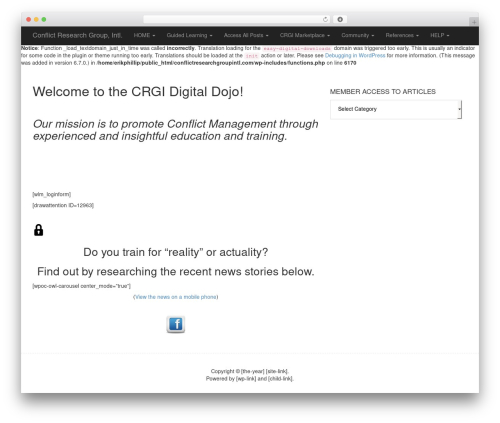
Task: Expand the HELP menu
Action: pos(440,35)
